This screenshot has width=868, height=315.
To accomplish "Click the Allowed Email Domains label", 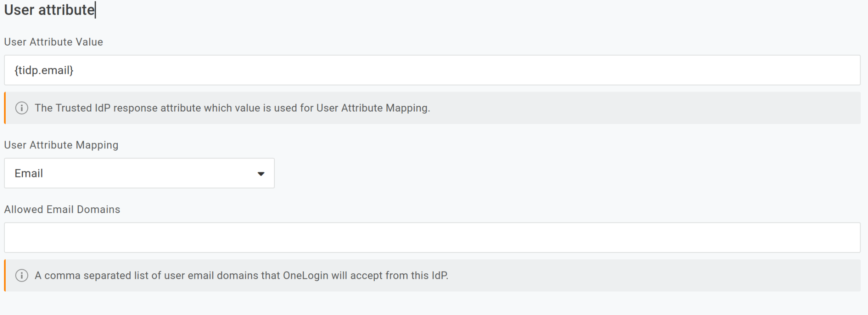I will (62, 209).
